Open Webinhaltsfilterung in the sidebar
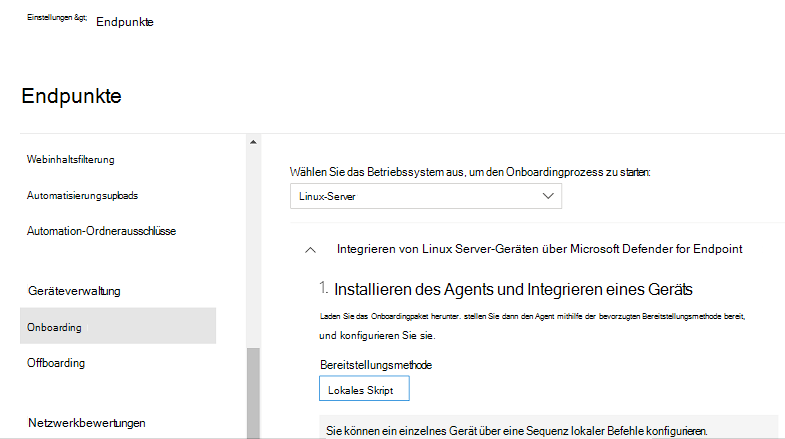 click(x=71, y=159)
